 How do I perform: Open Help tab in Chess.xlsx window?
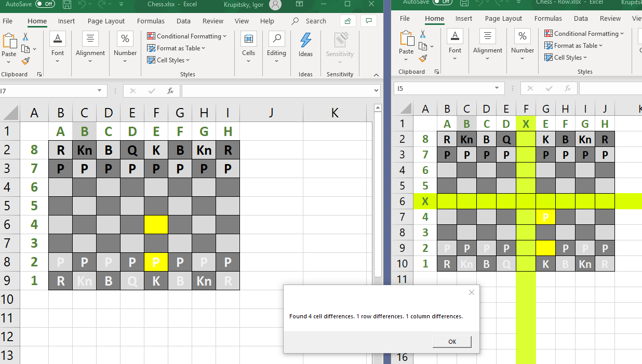(x=267, y=21)
